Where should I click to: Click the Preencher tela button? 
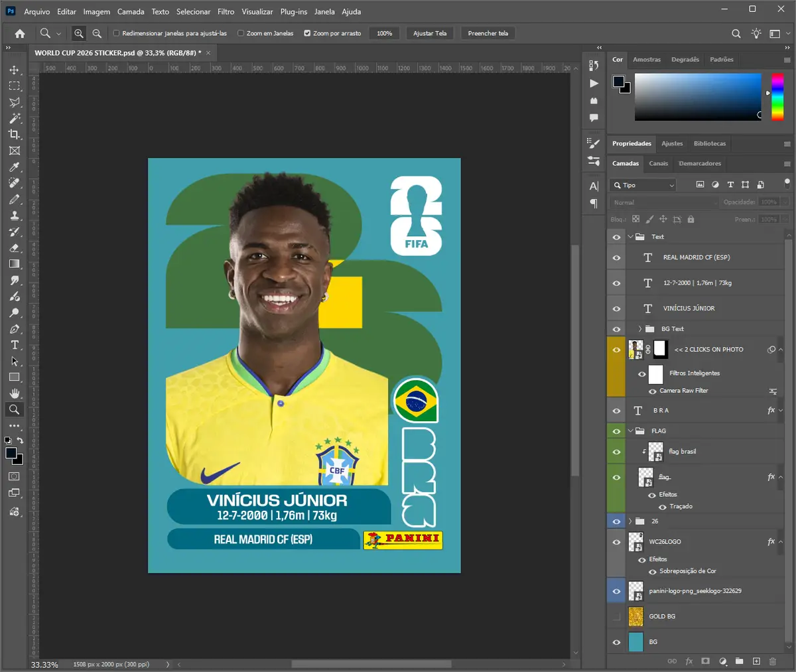(x=488, y=33)
